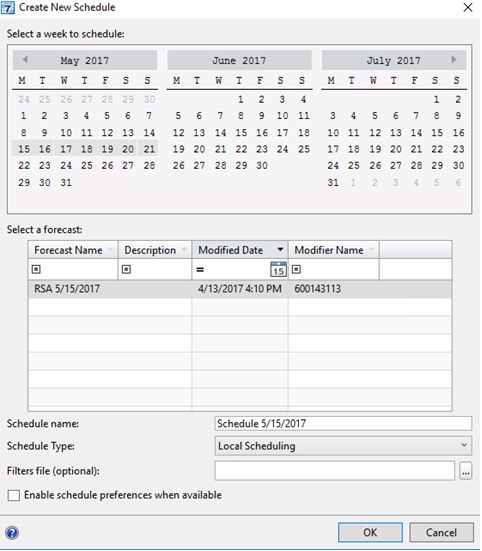
Task: Cancel the new schedule dialog
Action: 441,532
